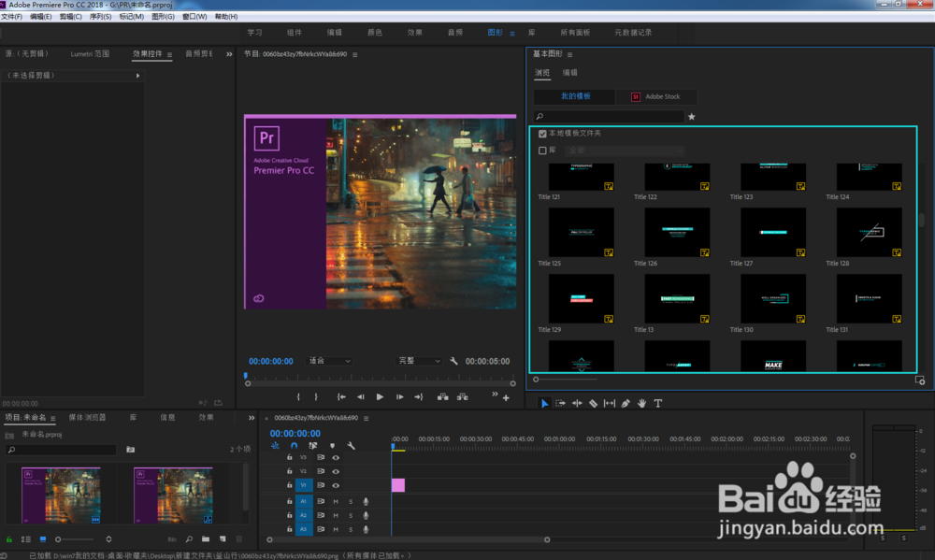Screen dimensions: 935x560
Task: Open the Sequence menu
Action: pyautogui.click(x=100, y=17)
